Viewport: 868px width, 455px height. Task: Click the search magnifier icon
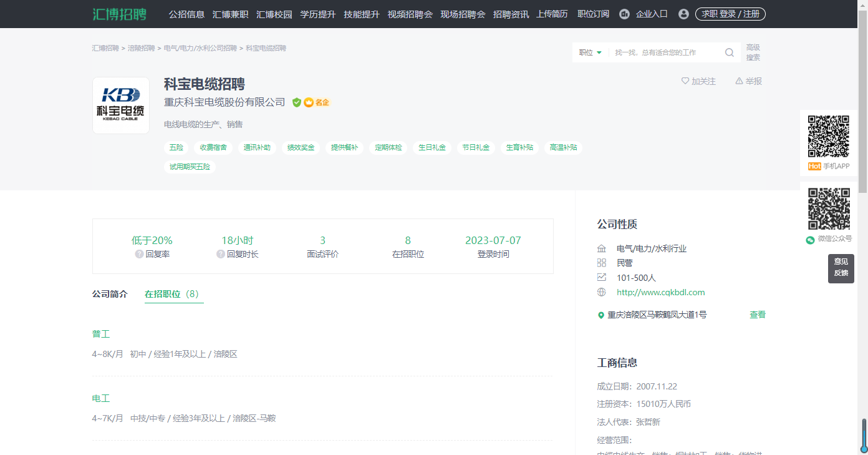730,52
